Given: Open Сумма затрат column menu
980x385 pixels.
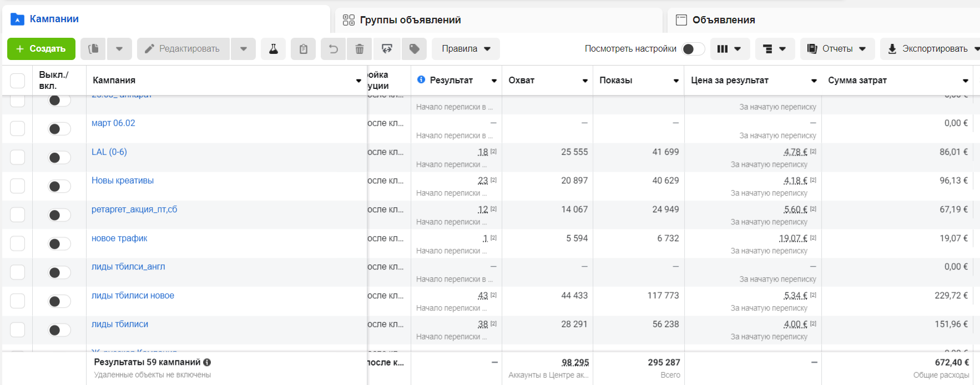Looking at the screenshot, I should click(966, 81).
